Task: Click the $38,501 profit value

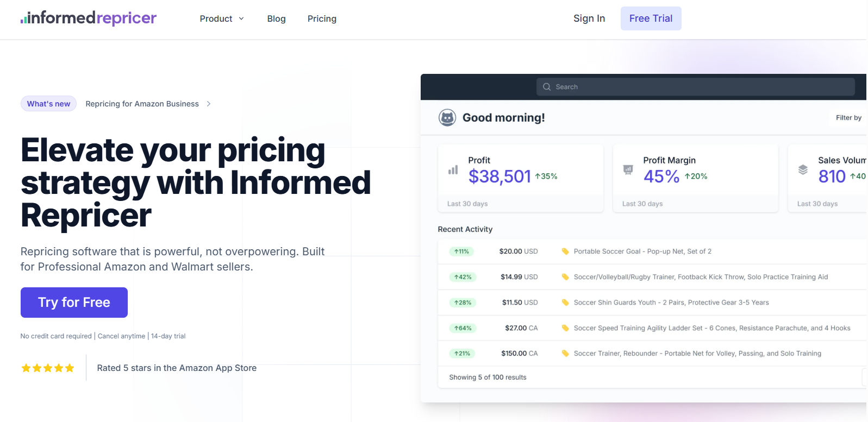Action: (499, 176)
